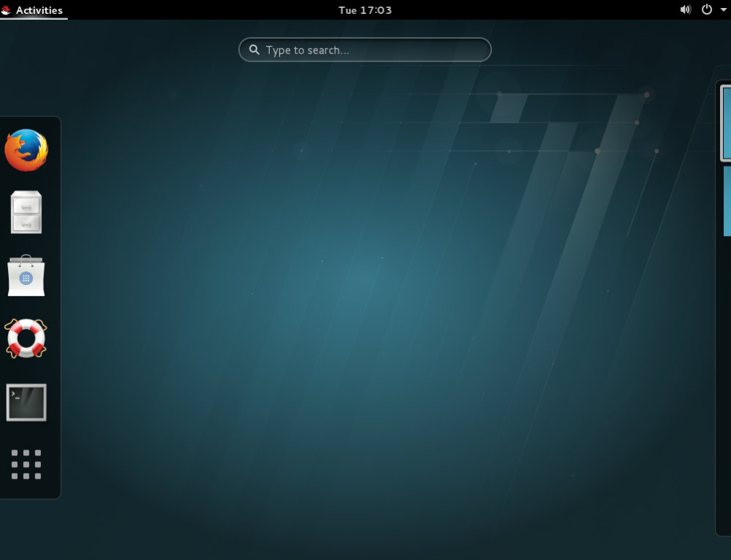Screen dimensions: 731x560
Task: Switch to the second workspace thumbnail
Action: [x=727, y=201]
